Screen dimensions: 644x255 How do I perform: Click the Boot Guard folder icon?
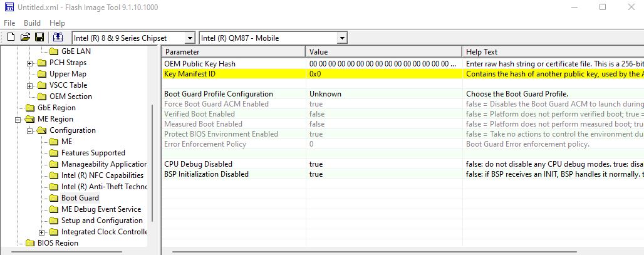point(54,199)
